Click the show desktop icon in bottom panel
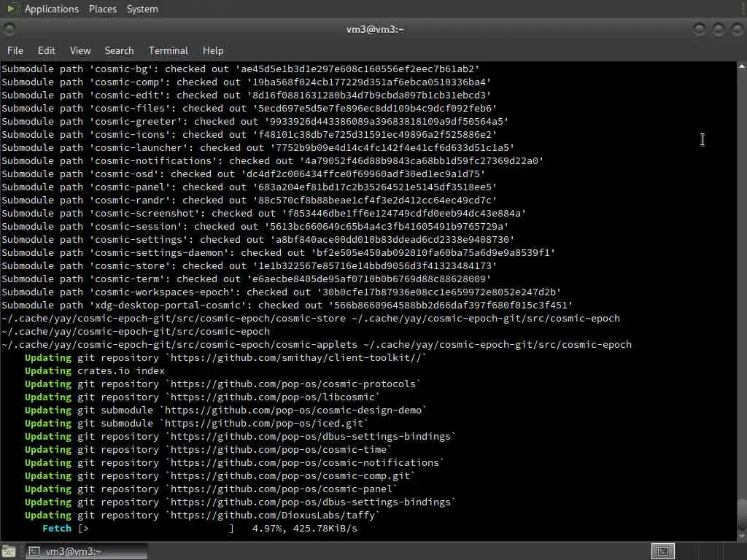Image resolution: width=747 pixels, height=560 pixels. (x=9, y=552)
